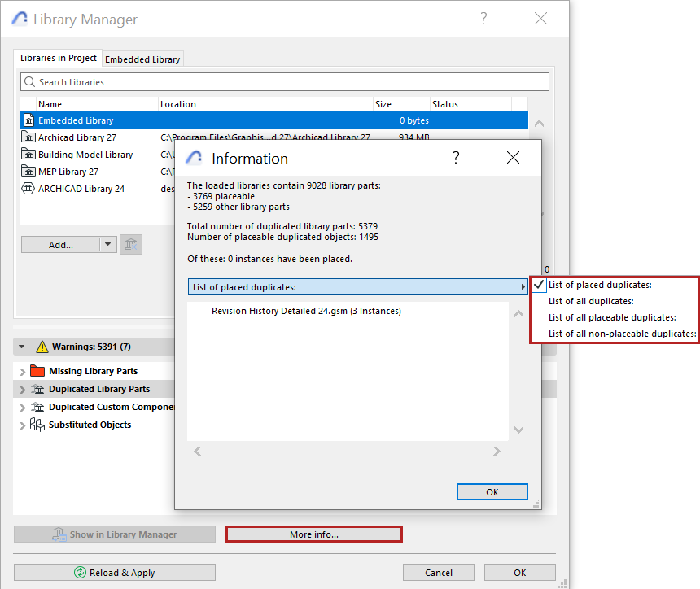Click the Duplicated Library Parts icon
The height and width of the screenshot is (589, 700).
(37, 389)
